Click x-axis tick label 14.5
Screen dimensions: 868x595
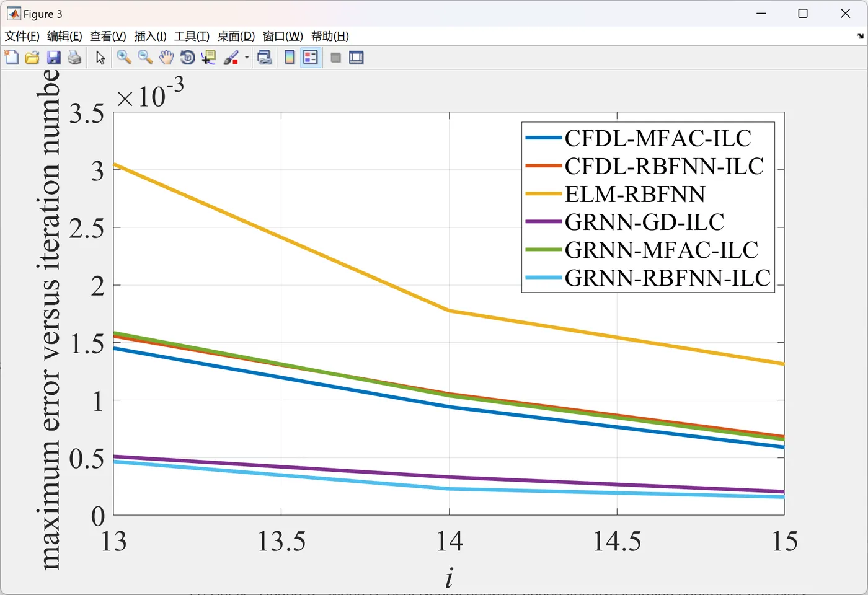point(617,541)
